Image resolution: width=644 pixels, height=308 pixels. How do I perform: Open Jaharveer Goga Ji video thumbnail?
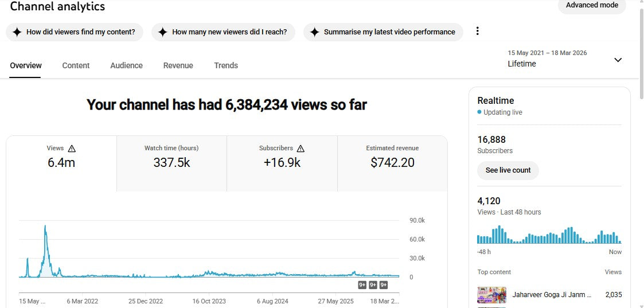pos(491,295)
